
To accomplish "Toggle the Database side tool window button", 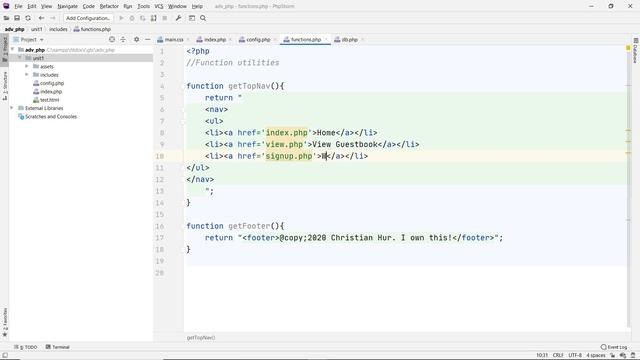I will coord(636,51).
